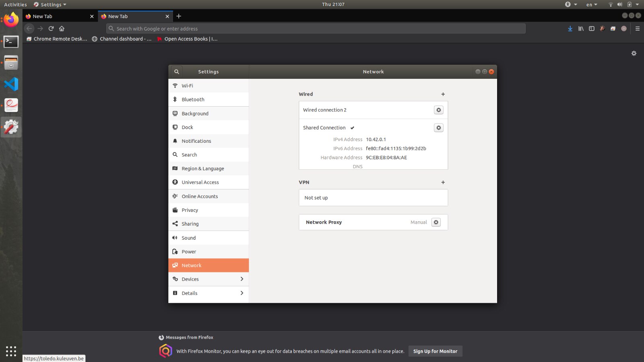Open Power settings panel
The height and width of the screenshot is (362, 644).
pyautogui.click(x=208, y=251)
